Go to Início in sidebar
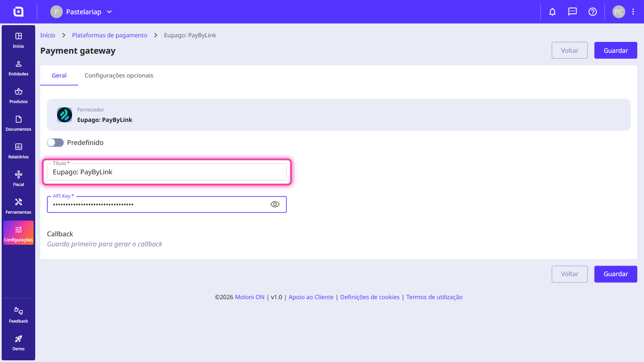The height and width of the screenshot is (362, 644). [18, 41]
